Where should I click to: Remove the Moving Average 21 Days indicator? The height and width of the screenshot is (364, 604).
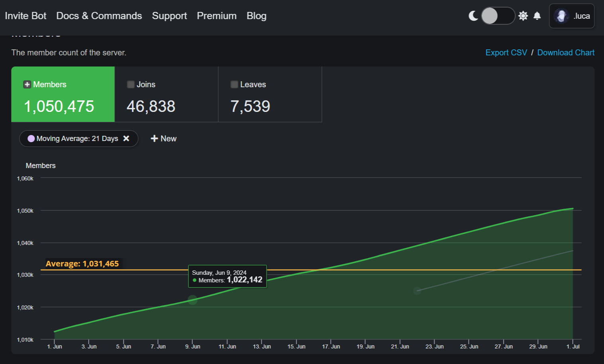[x=126, y=139]
